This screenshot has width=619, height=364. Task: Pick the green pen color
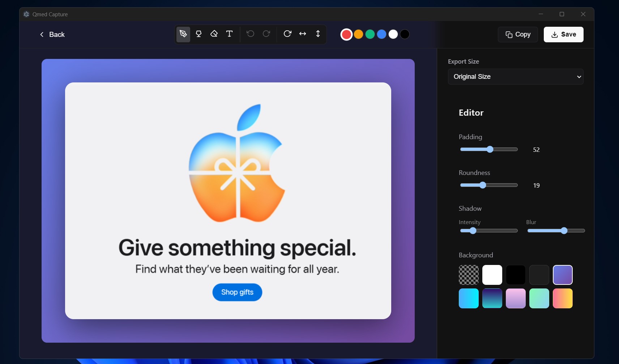(370, 34)
